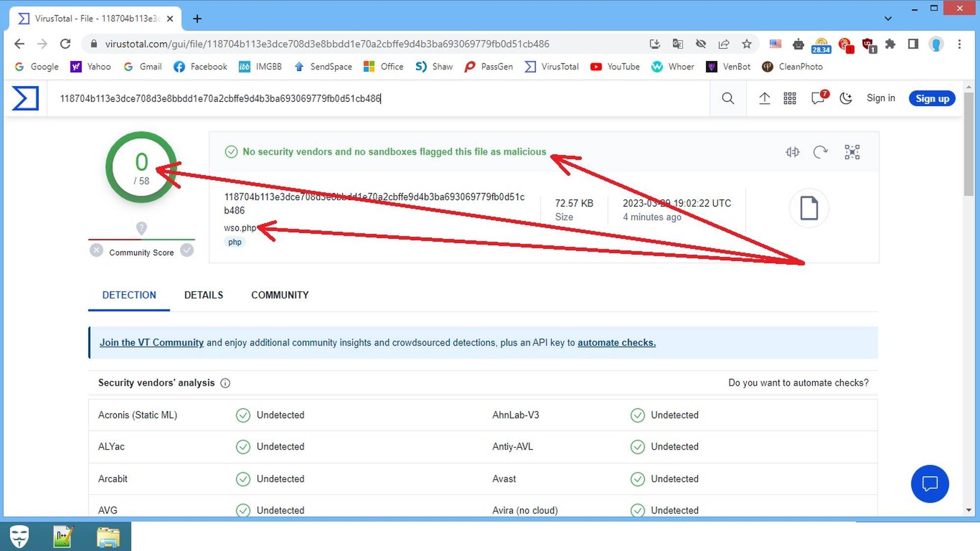Switch to the DETAILS tab
980x551 pixels.
pos(203,295)
